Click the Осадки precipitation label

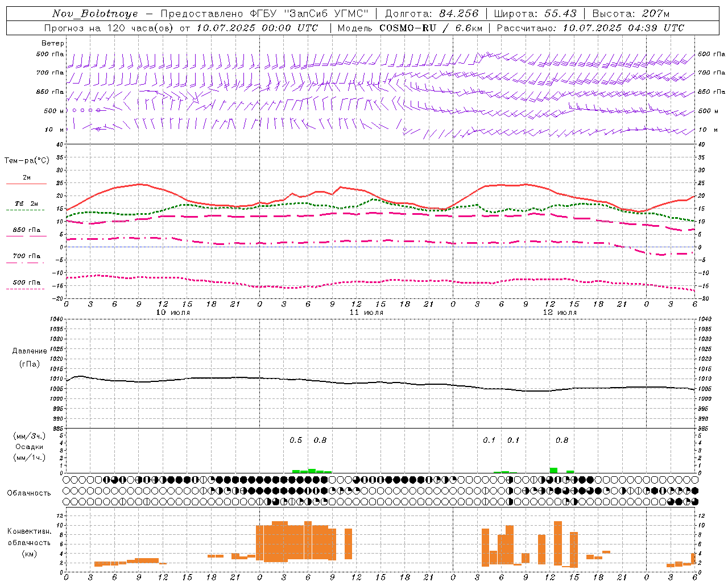point(30,447)
